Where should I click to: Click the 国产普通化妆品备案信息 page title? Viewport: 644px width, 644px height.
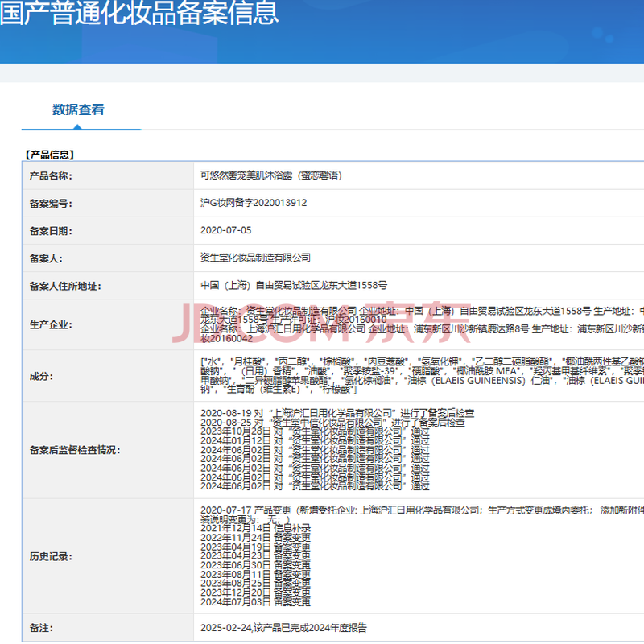click(139, 13)
